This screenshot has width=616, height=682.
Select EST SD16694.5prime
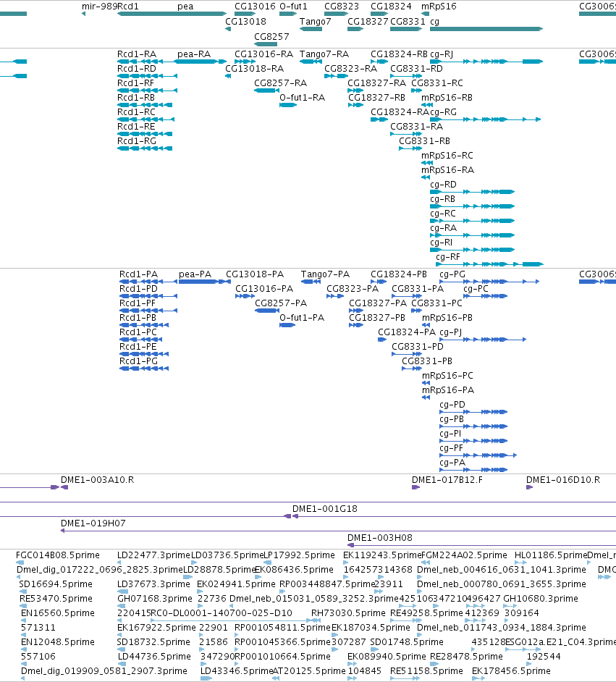[56, 584]
